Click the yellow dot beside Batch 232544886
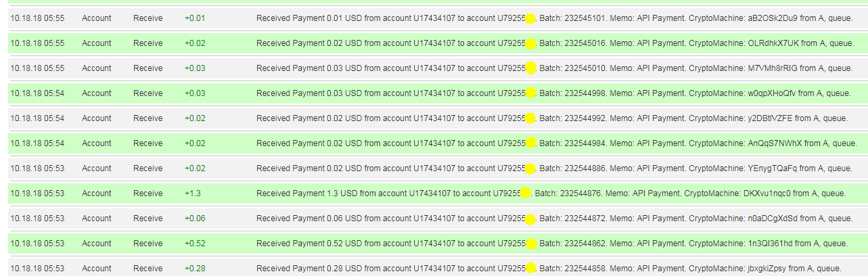Image resolution: width=868 pixels, height=276 pixels. pos(530,169)
